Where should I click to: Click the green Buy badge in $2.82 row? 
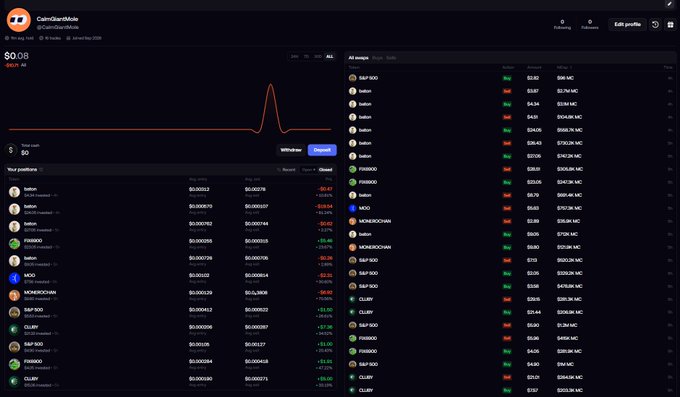[x=507, y=78]
